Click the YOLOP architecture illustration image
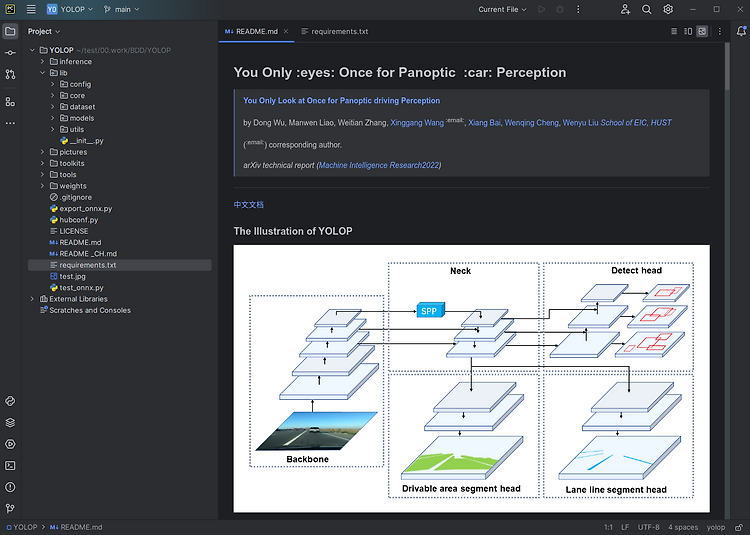The height and width of the screenshot is (535, 750). pyautogui.click(x=472, y=379)
